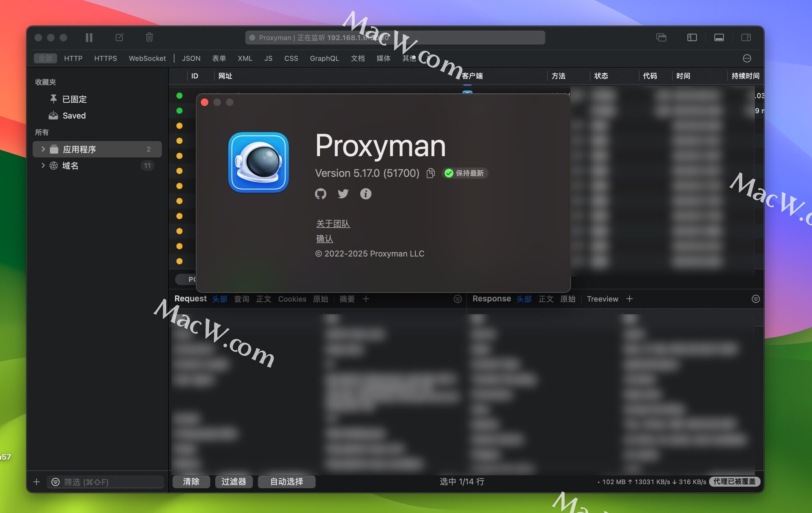This screenshot has width=812, height=513.
Task: Select the Saved sidebar item
Action: [x=97, y=115]
